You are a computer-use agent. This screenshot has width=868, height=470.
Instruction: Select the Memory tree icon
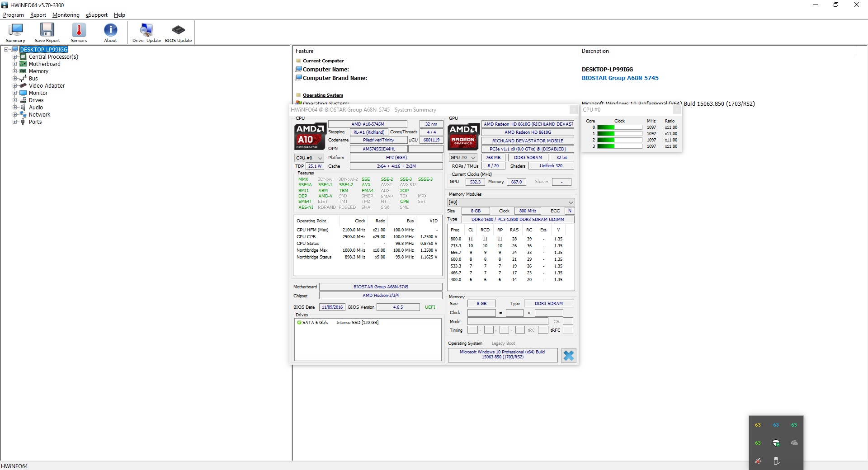(23, 71)
